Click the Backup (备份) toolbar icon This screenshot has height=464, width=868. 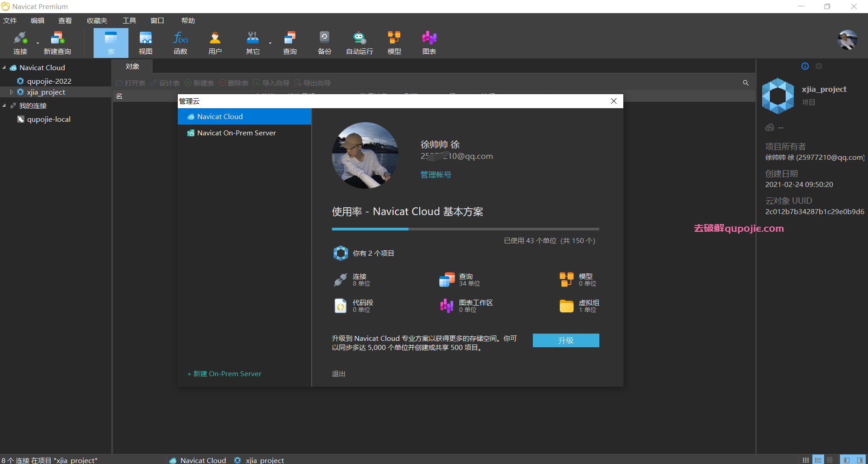point(324,43)
